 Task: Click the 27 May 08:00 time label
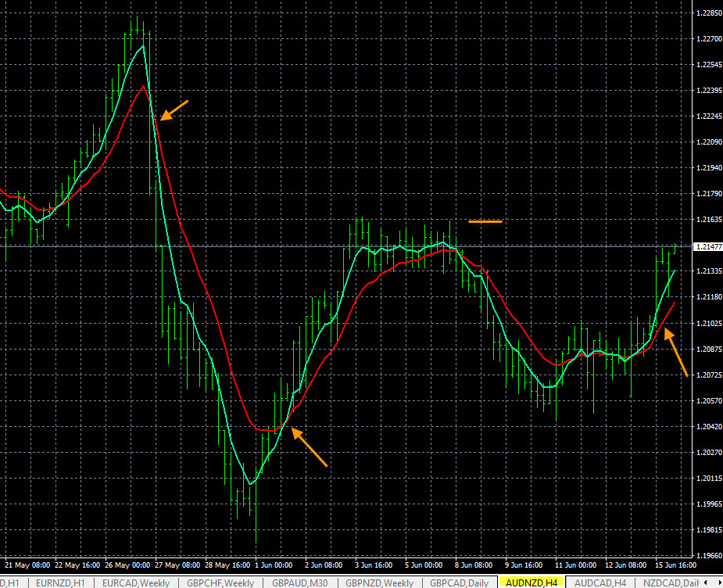click(x=177, y=565)
